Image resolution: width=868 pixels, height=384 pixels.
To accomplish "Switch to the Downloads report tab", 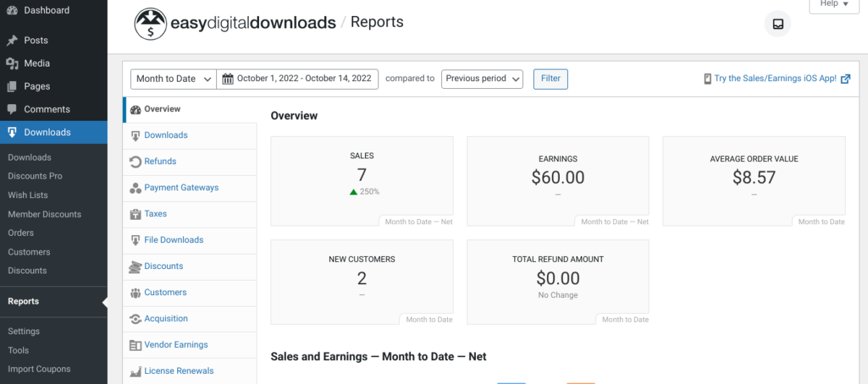I will click(190, 135).
